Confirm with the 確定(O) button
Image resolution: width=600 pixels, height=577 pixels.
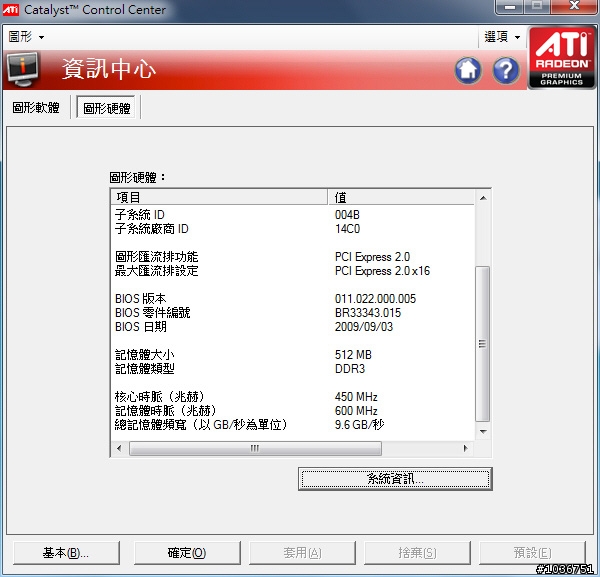pos(187,553)
